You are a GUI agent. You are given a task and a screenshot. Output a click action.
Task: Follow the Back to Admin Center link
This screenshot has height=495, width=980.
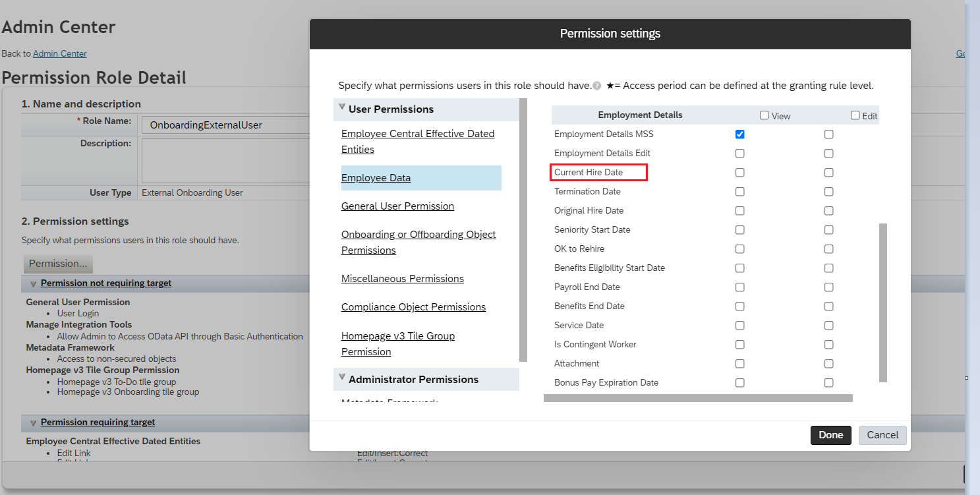[x=60, y=53]
